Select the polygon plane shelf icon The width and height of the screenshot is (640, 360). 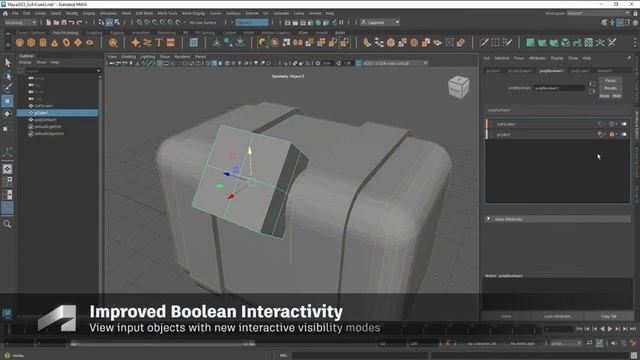tap(78, 42)
